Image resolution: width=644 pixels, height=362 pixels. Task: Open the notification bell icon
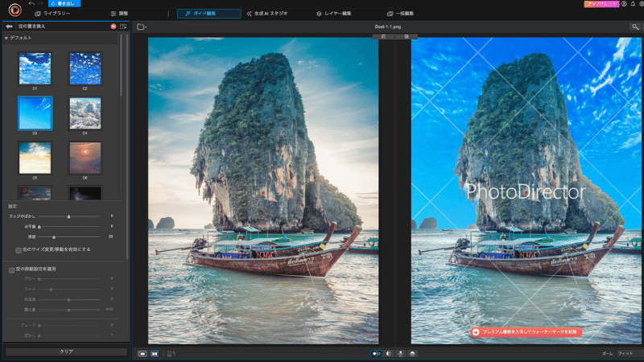[x=633, y=4]
